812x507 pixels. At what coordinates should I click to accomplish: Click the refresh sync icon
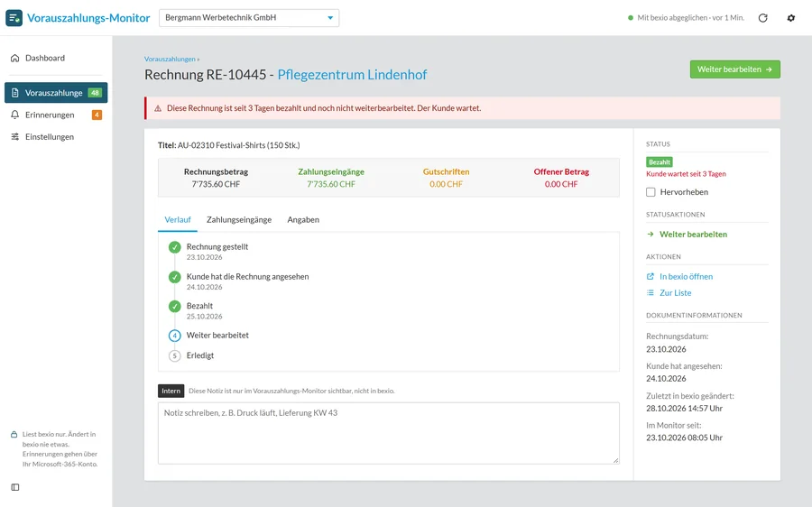pos(762,18)
